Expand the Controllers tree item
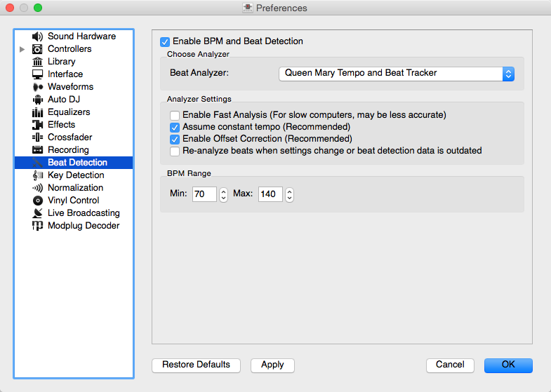The height and width of the screenshot is (392, 551). point(22,49)
